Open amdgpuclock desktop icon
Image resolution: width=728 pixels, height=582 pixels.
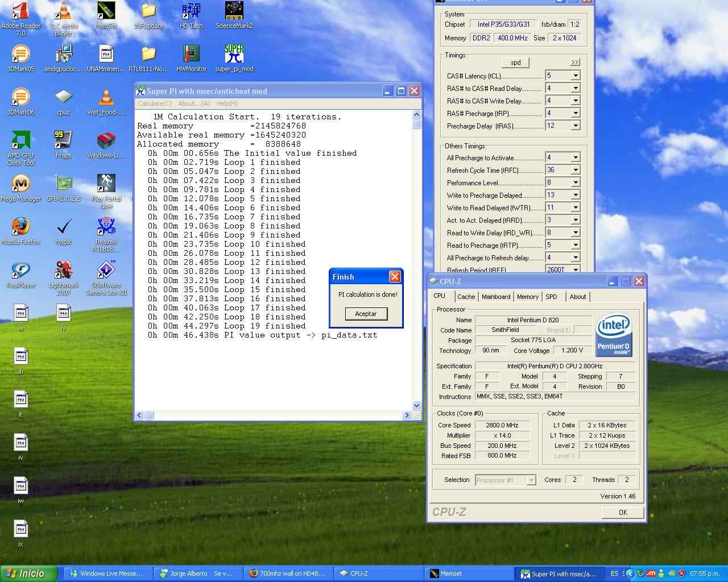pyautogui.click(x=63, y=58)
